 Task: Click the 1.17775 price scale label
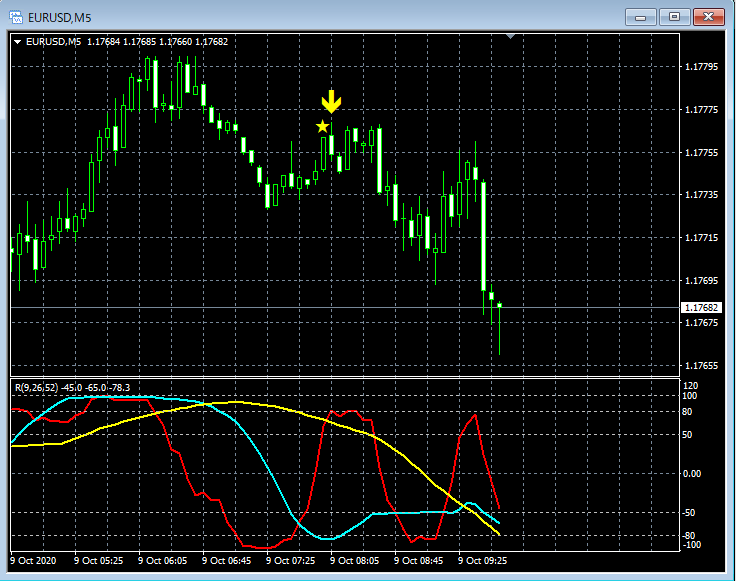tap(701, 110)
